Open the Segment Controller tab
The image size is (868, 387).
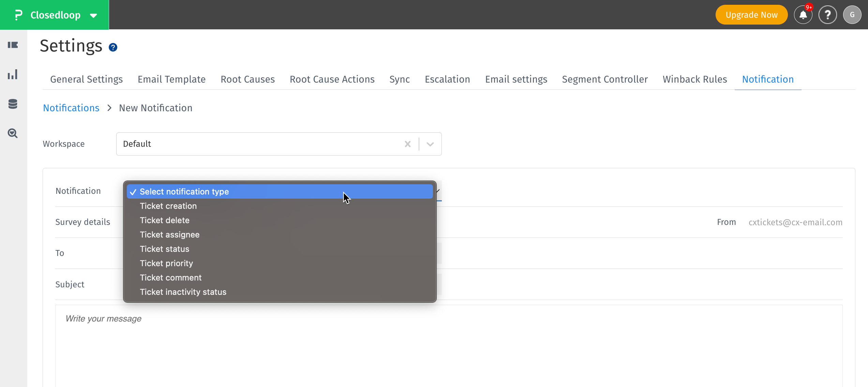(x=604, y=79)
